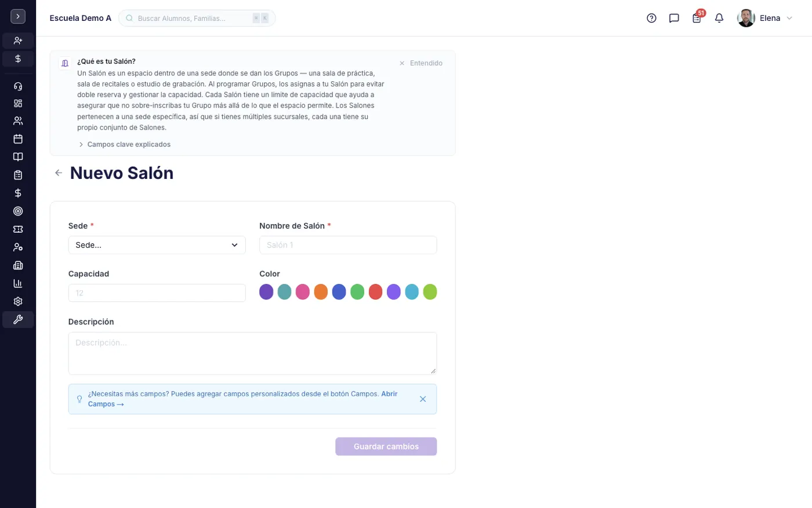
Task: Click the add person icon in sidebar
Action: point(18,41)
